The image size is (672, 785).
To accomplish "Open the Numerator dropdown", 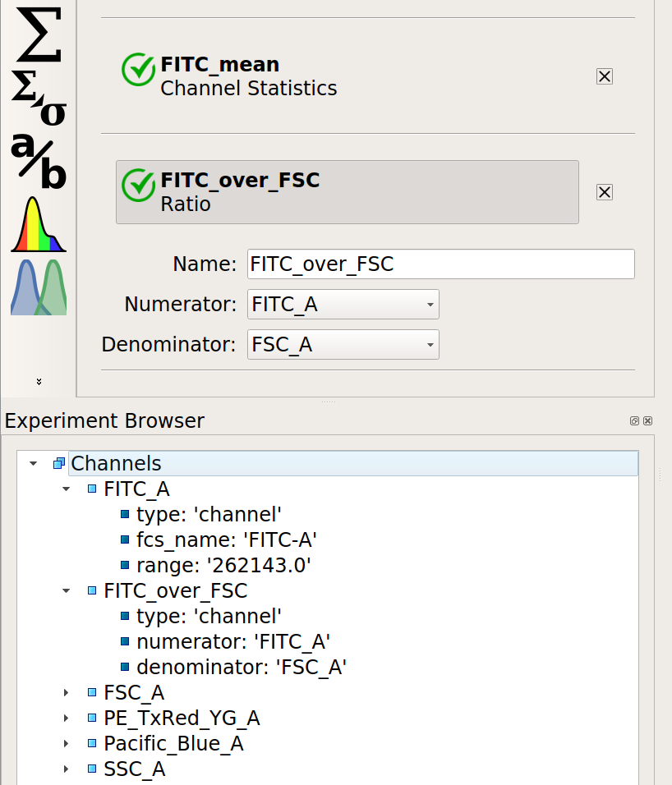I will pos(343,305).
